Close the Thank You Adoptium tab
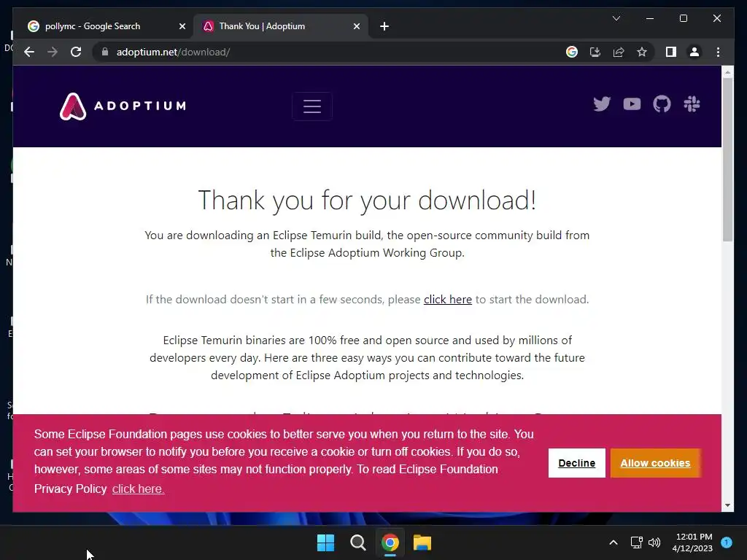 click(x=356, y=26)
